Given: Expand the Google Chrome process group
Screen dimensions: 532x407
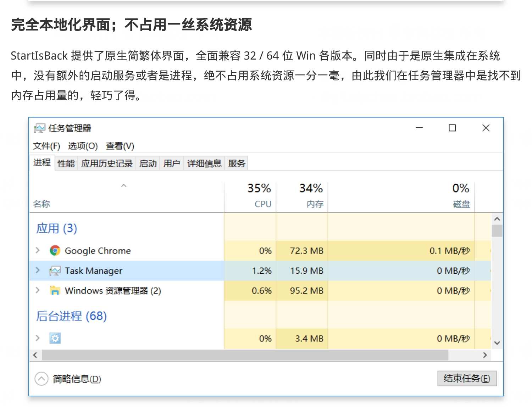Looking at the screenshot, I should pyautogui.click(x=38, y=250).
